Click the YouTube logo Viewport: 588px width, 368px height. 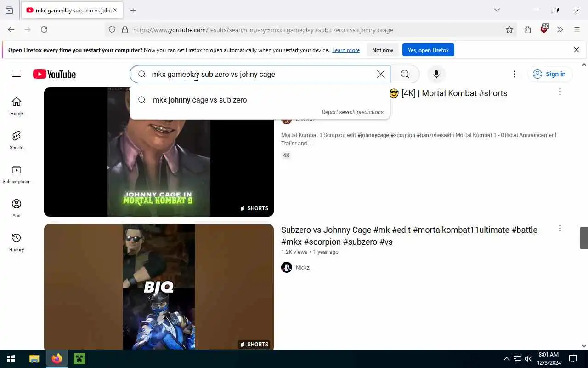54,74
